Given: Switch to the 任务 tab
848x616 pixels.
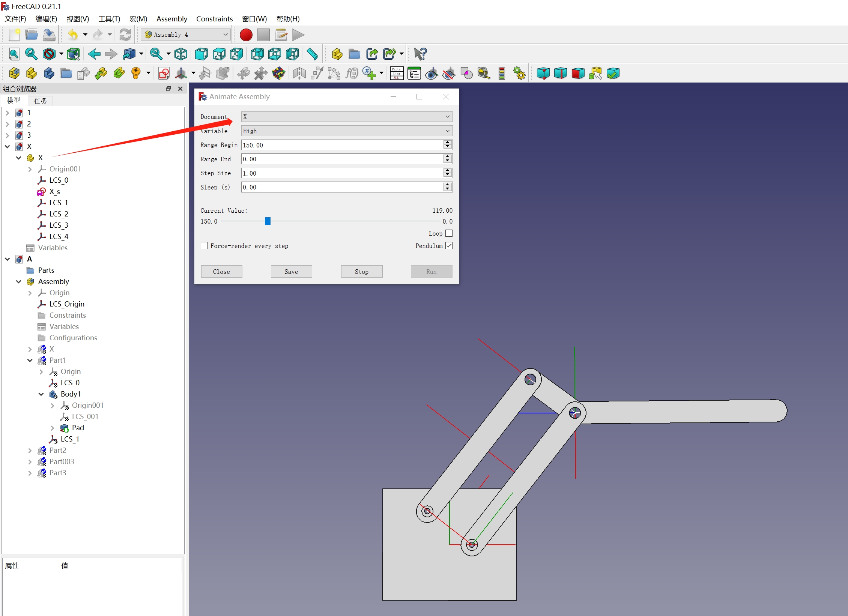Looking at the screenshot, I should (41, 101).
